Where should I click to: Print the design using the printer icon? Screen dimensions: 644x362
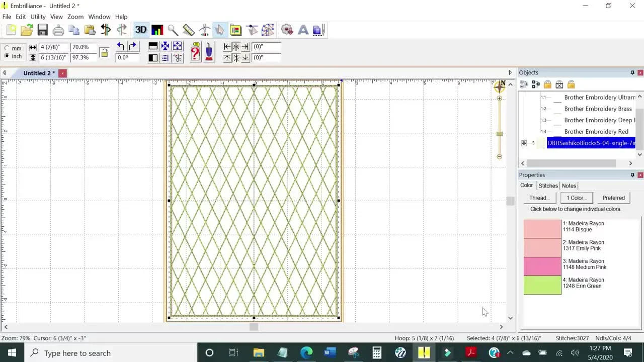58,30
